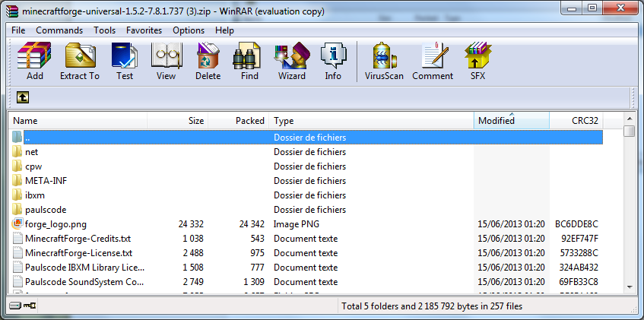Click the WinRAR title bar icon
The width and height of the screenshot is (644, 320).
(x=13, y=11)
